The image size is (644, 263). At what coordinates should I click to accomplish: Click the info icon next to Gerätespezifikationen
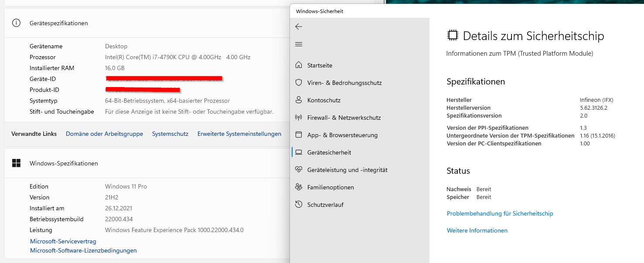click(16, 23)
